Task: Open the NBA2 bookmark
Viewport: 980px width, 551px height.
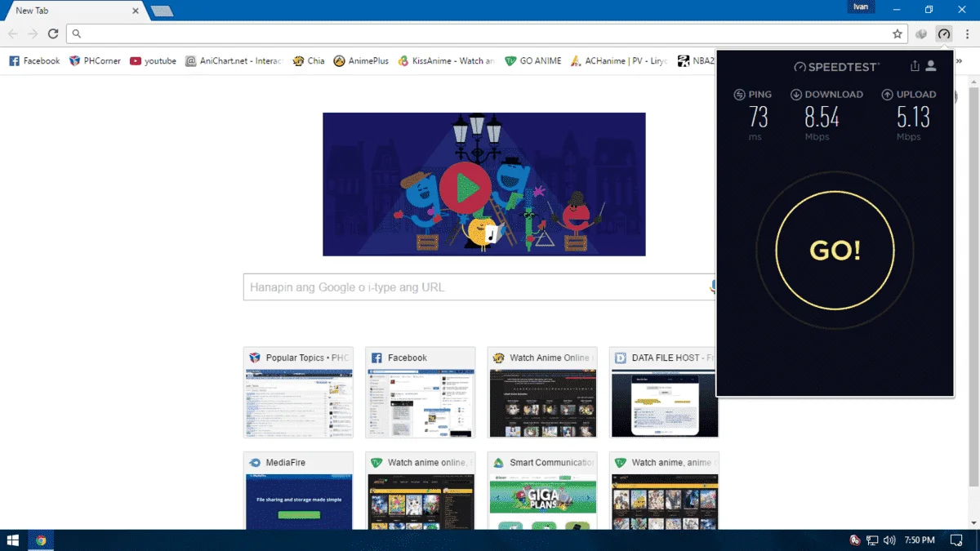Action: click(696, 60)
